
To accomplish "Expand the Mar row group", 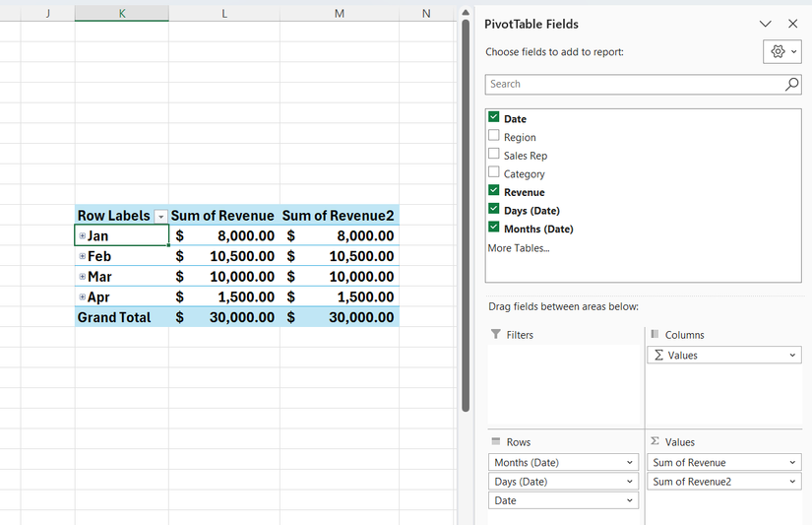I will tap(83, 277).
